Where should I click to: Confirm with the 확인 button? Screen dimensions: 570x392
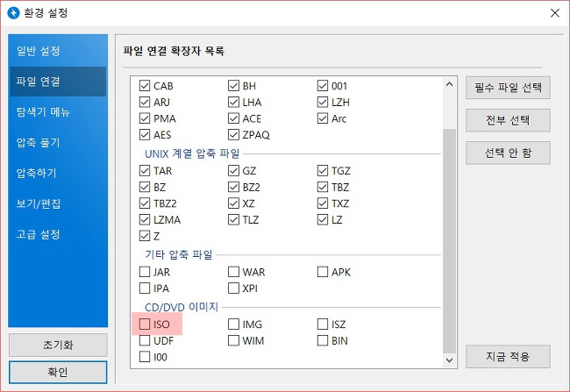point(58,372)
